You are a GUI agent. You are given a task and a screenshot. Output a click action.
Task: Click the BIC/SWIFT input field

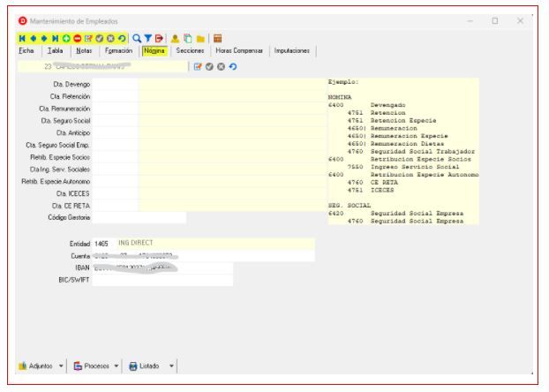pyautogui.click(x=162, y=280)
